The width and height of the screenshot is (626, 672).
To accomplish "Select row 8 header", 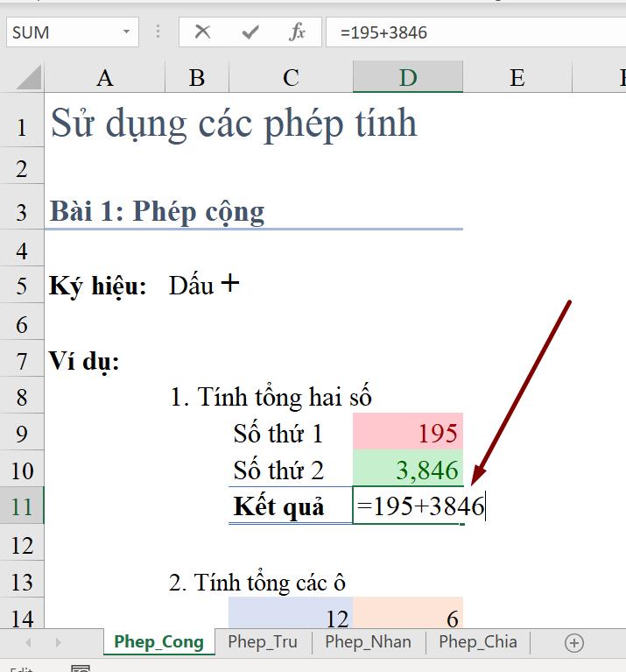I will pyautogui.click(x=22, y=395).
